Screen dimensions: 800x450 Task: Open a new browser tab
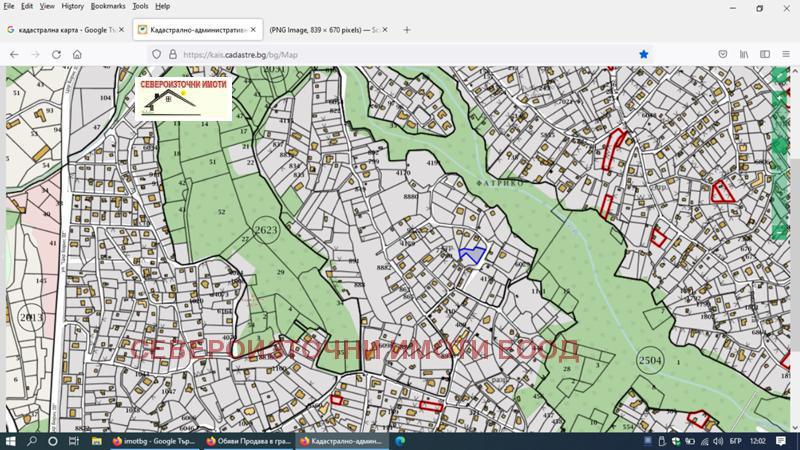(407, 30)
